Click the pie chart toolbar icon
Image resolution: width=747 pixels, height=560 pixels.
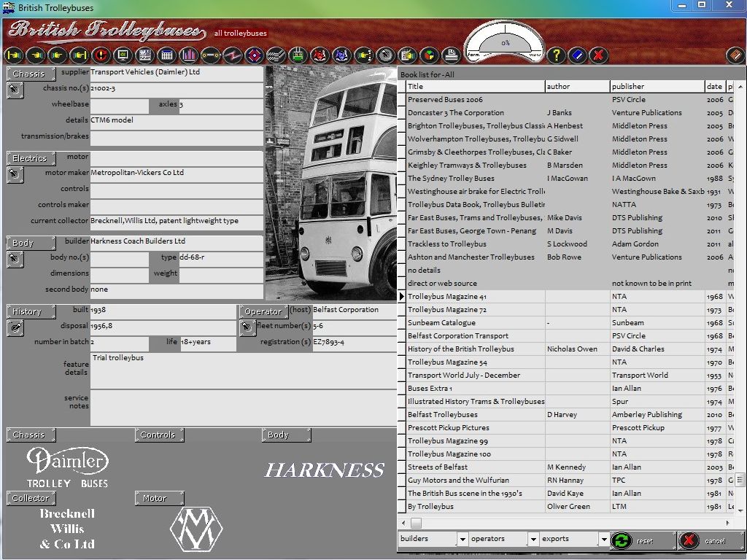430,55
